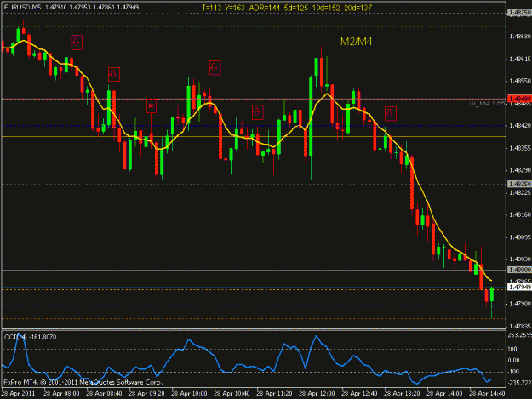The width and height of the screenshot is (532, 399).
Task: Click the CCI scale value -235.722
Action: pyautogui.click(x=519, y=383)
